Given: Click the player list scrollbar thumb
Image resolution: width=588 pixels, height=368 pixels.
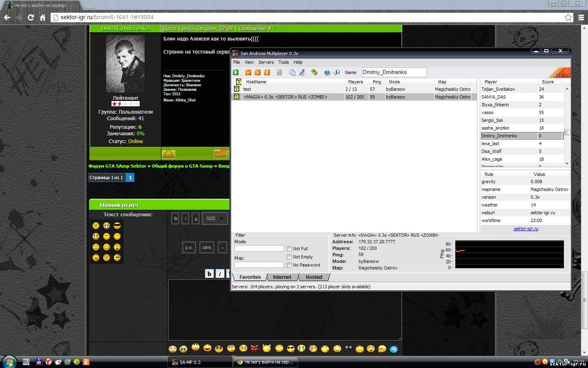Looking at the screenshot, I should (x=567, y=132).
